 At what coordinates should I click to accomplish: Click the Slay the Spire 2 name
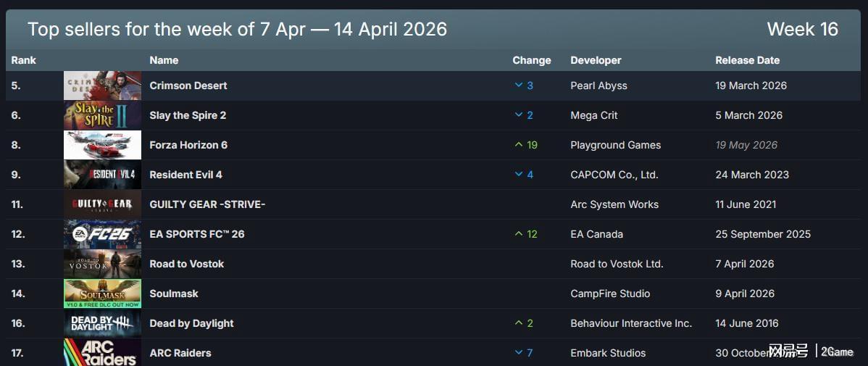click(x=188, y=115)
